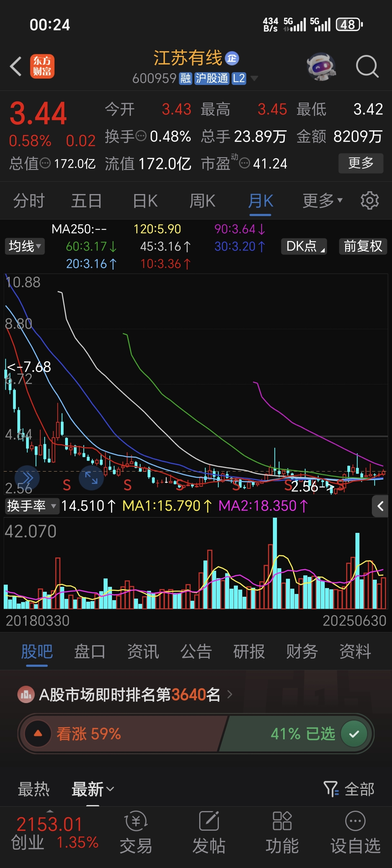Toggle the DK点 signal option
This screenshot has width=392, height=868.
tap(304, 246)
